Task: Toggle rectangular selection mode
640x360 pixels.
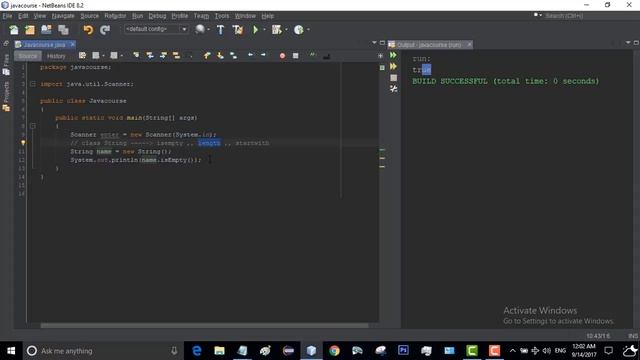Action: pyautogui.click(x=190, y=56)
